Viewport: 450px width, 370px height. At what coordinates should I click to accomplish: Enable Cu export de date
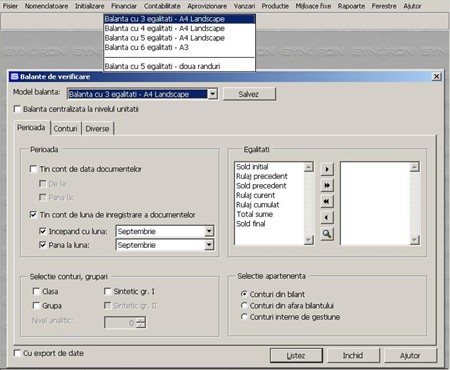17,353
